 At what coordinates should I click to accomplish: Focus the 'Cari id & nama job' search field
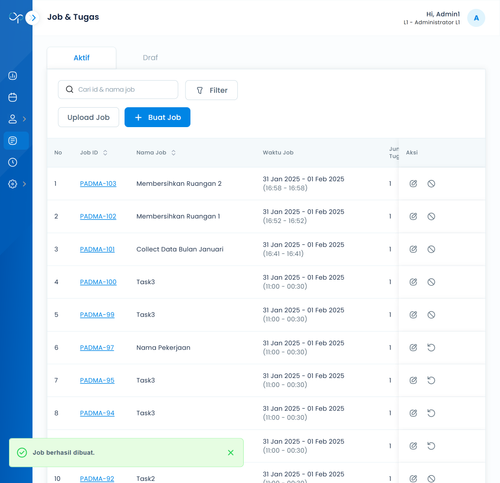coord(118,89)
